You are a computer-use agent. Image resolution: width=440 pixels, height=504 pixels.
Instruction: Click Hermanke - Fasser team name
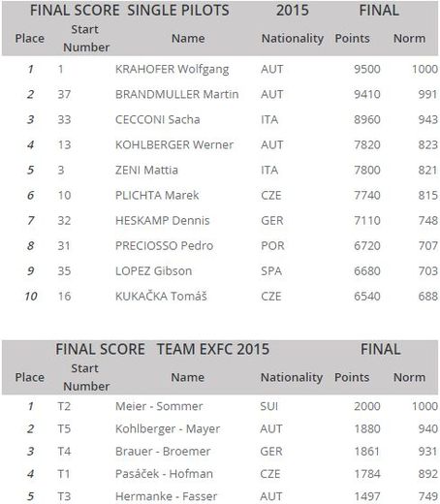[167, 496]
